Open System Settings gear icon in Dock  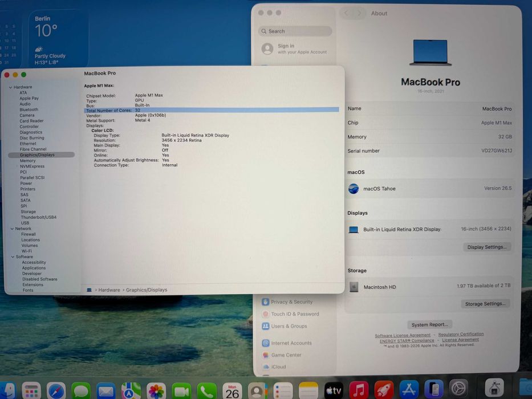[458, 388]
